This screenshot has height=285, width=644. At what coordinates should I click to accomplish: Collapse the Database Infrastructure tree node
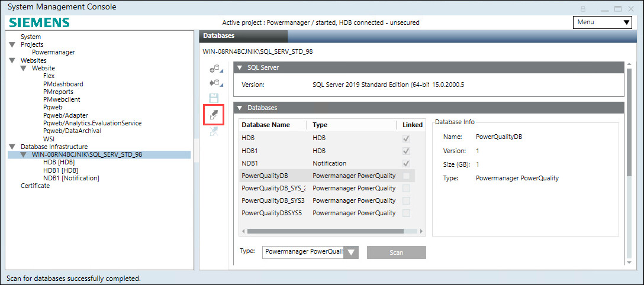coord(12,147)
